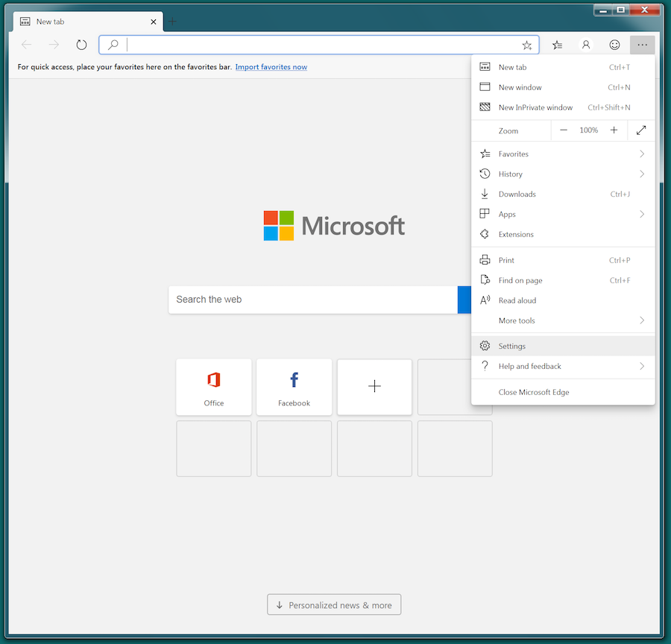This screenshot has width=671, height=644.
Task: Open the user profile icon
Action: [586, 45]
